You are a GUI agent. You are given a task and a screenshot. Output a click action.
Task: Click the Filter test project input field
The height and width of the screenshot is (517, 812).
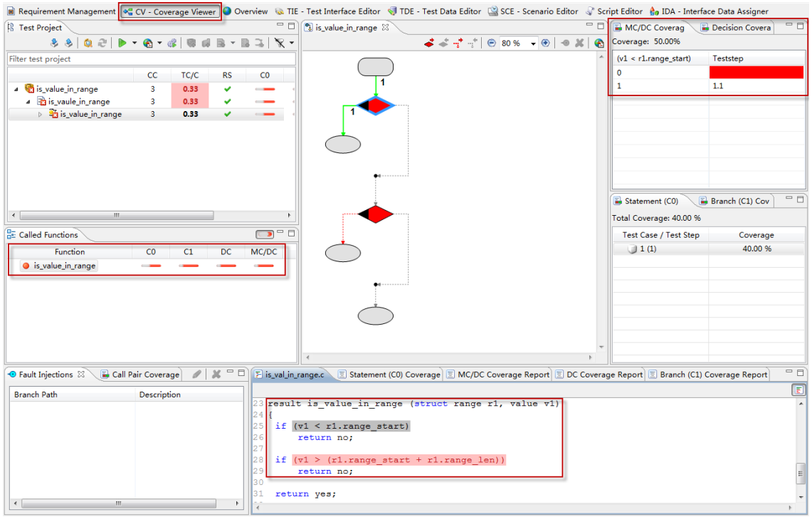[151, 59]
